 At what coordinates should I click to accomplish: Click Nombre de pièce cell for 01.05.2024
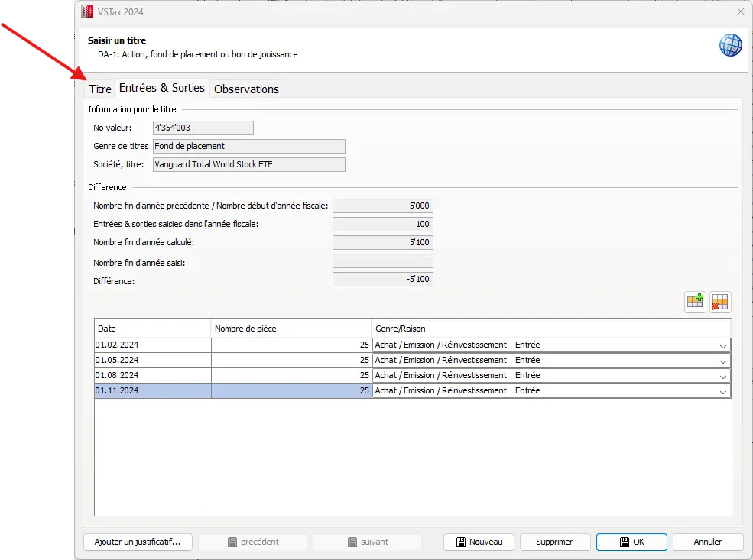click(x=291, y=361)
